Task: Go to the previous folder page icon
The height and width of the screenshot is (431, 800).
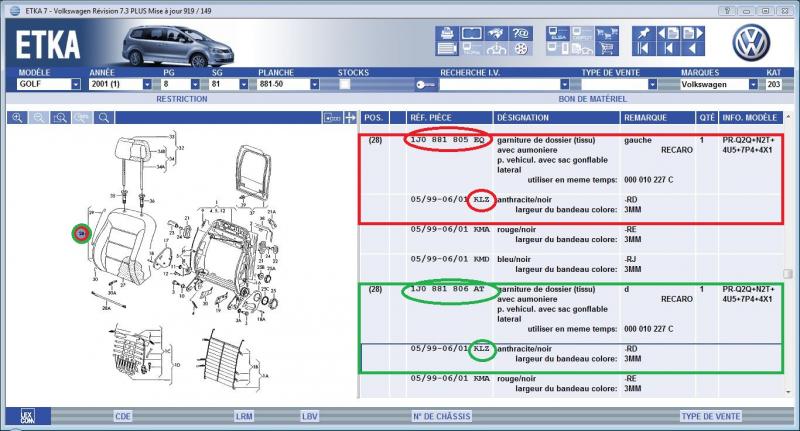Action: tap(668, 33)
